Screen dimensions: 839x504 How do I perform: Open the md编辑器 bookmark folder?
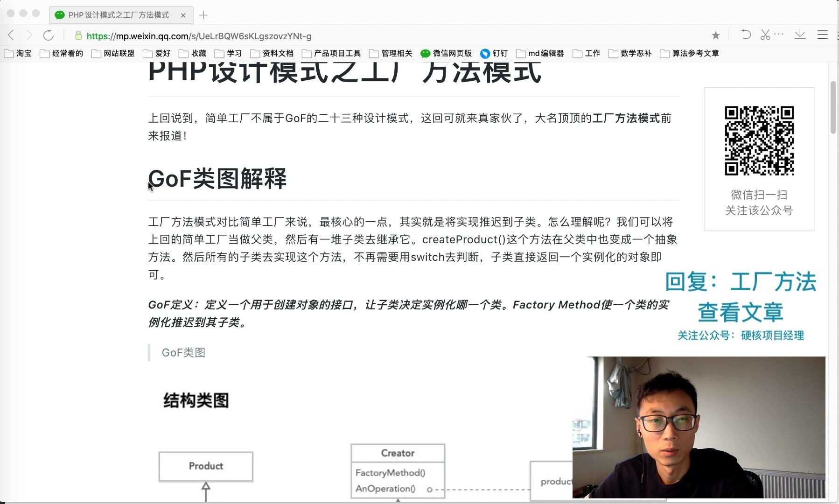point(540,53)
